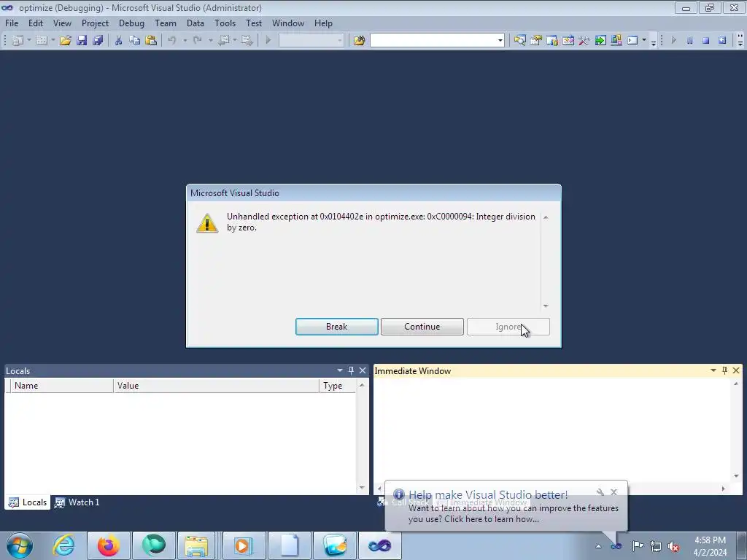
Task: Switch to the Watch 1 tab
Action: click(x=77, y=502)
